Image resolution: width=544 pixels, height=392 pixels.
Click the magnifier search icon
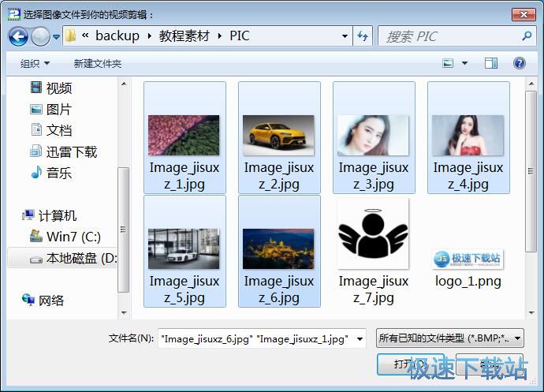coord(527,35)
